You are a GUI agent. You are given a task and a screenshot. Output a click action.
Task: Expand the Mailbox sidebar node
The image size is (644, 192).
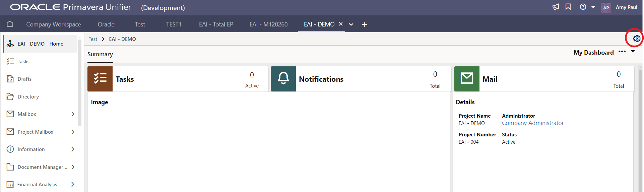[73, 114]
